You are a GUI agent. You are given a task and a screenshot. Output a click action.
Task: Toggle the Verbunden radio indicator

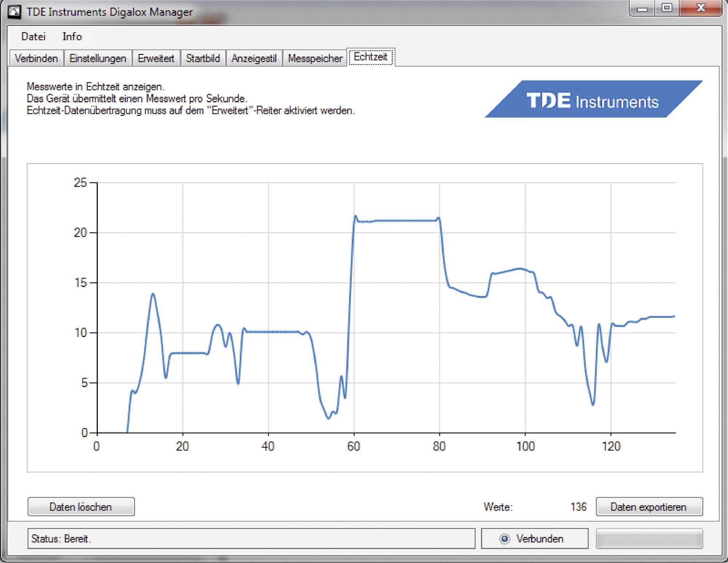tap(505, 539)
